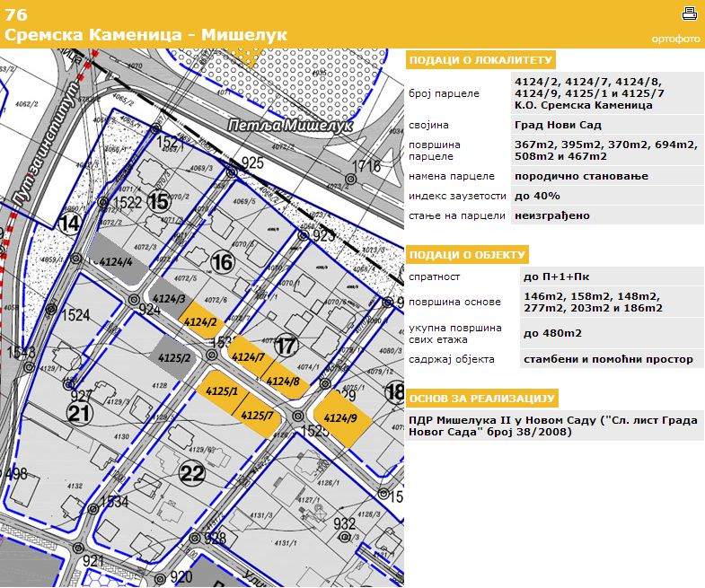The height and width of the screenshot is (588, 705).
Task: Click the parcel numbers list value
Action: tap(589, 93)
